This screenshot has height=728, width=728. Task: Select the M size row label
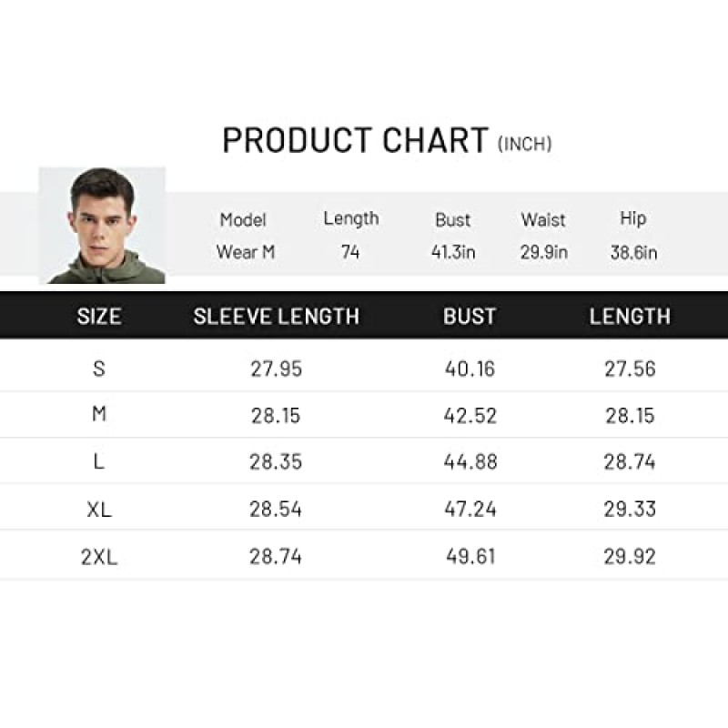pos(99,414)
